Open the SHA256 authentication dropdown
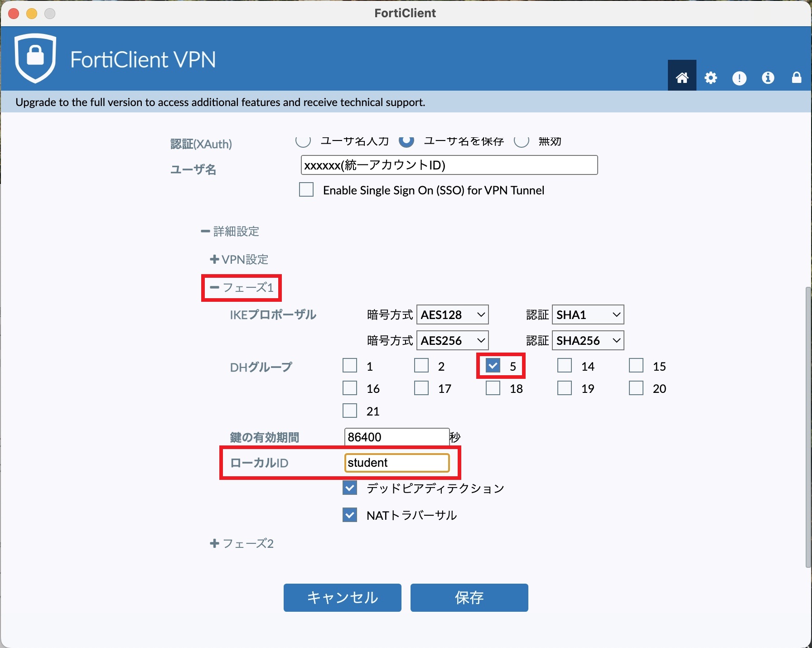Screen dimensions: 812x648 pyautogui.click(x=588, y=340)
